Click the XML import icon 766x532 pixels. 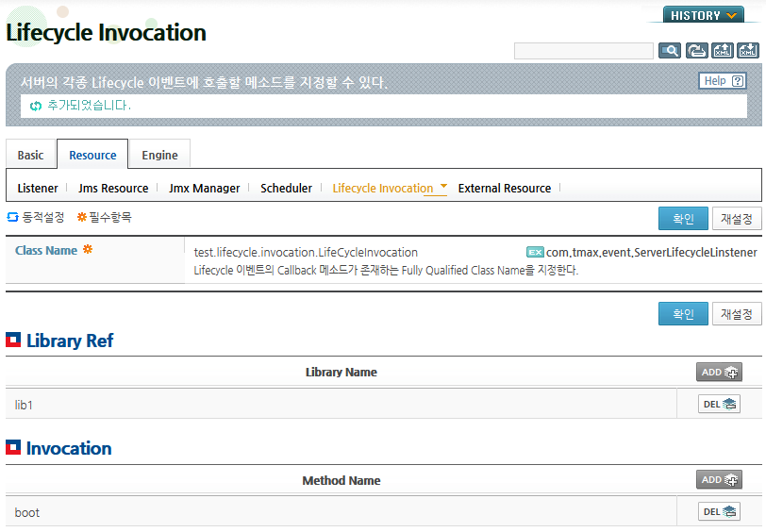click(748, 50)
